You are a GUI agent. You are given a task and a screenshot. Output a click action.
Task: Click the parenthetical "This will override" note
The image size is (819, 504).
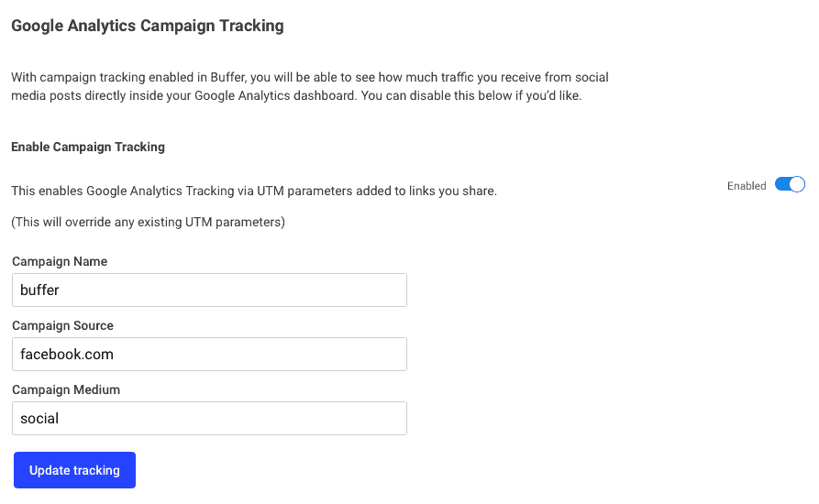click(148, 223)
